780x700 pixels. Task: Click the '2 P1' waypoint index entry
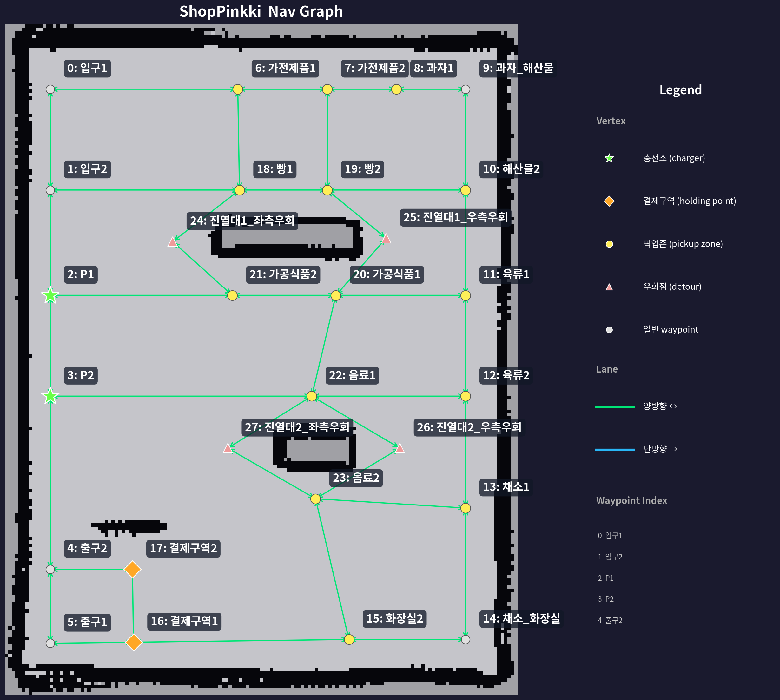tap(606, 578)
